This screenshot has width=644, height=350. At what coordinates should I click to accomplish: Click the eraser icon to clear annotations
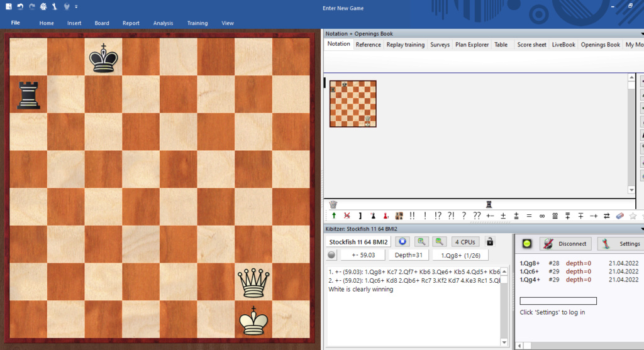(x=619, y=216)
